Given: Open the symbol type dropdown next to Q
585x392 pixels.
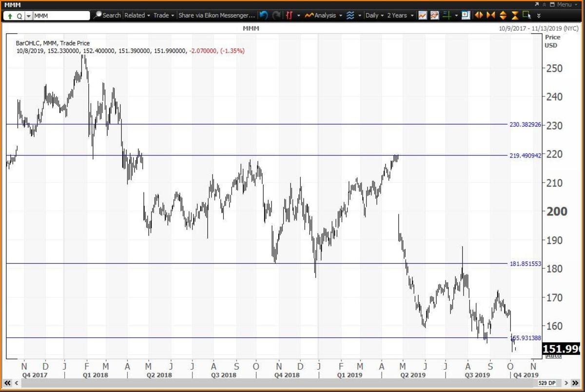Looking at the screenshot, I should pyautogui.click(x=28, y=16).
